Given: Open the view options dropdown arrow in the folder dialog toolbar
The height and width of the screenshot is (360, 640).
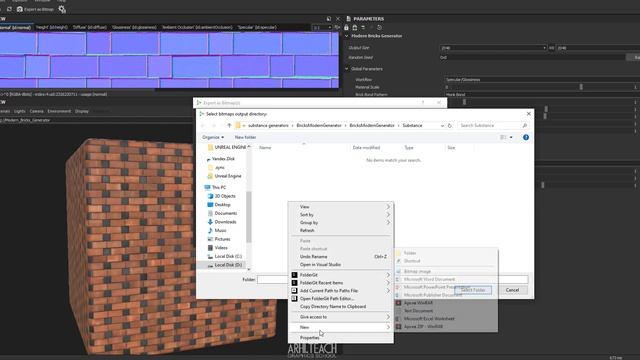Looking at the screenshot, I should click(x=511, y=137).
